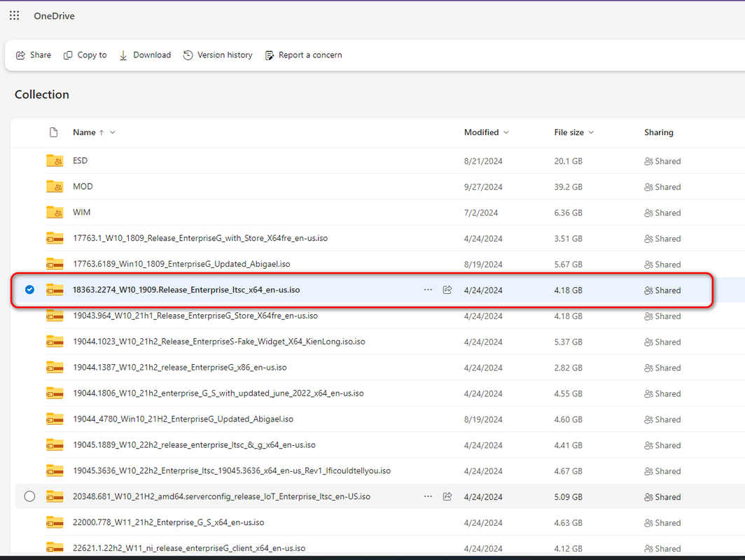Image resolution: width=745 pixels, height=560 pixels.
Task: Open 22000.778_W11_21h2_Enterprise_G_S file
Action: click(168, 522)
